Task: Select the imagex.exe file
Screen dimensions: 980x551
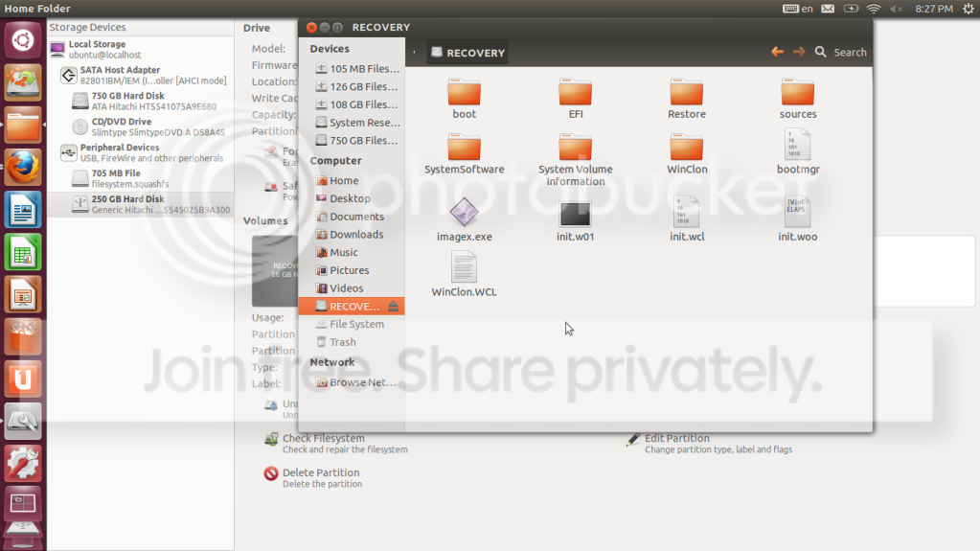Action: (x=464, y=219)
